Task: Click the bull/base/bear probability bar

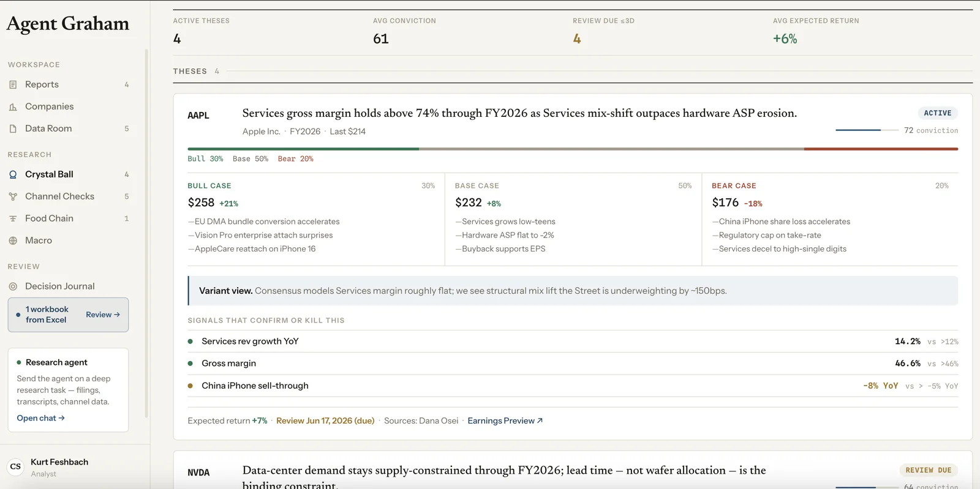Action: pyautogui.click(x=573, y=149)
